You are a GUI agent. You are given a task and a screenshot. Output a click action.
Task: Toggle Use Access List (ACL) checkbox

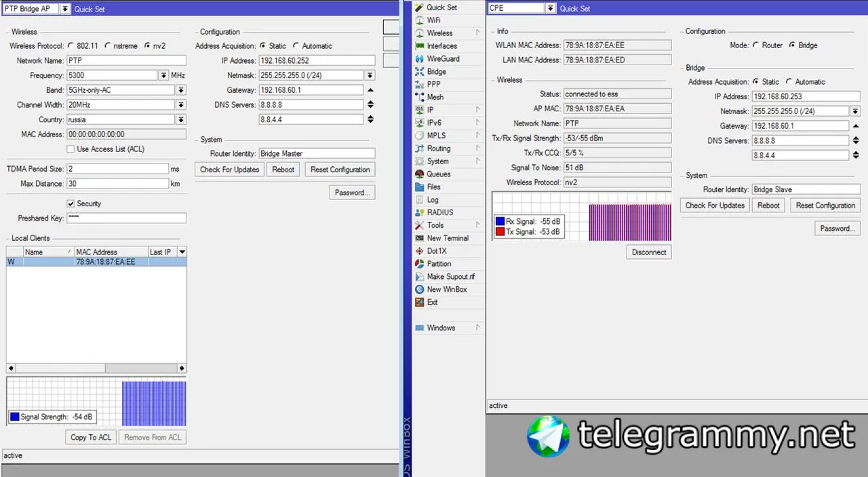[71, 149]
